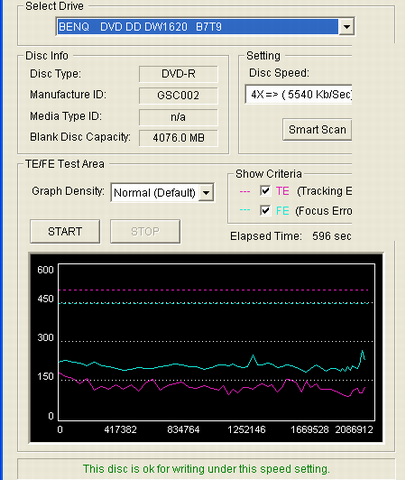405x480 pixels.
Task: Click the Media Type ID n/a field
Action: pos(178,117)
